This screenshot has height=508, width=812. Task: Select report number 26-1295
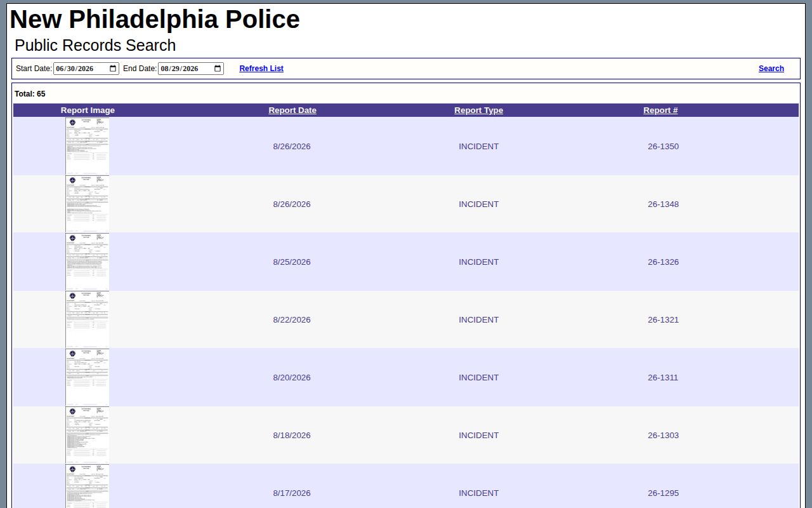(663, 493)
